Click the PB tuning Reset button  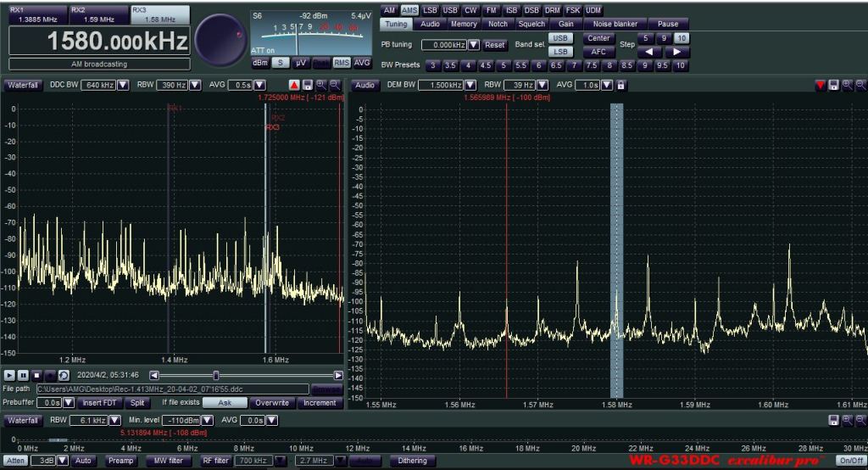pos(495,45)
